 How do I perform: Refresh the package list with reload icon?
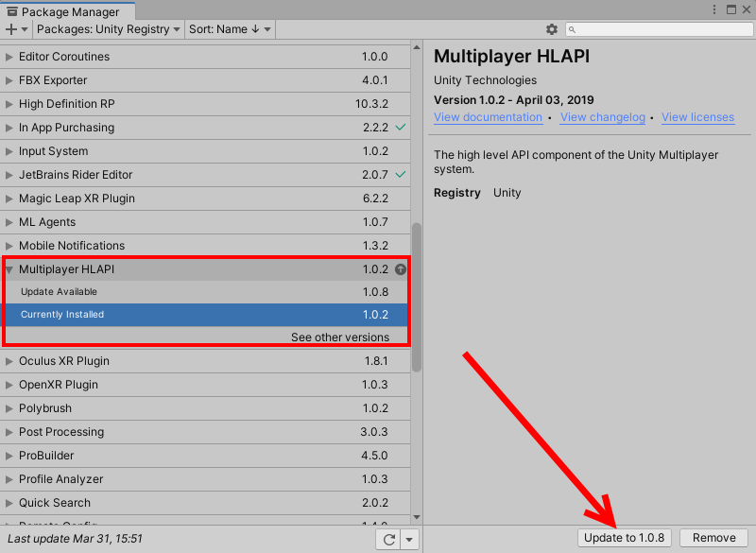tap(389, 539)
